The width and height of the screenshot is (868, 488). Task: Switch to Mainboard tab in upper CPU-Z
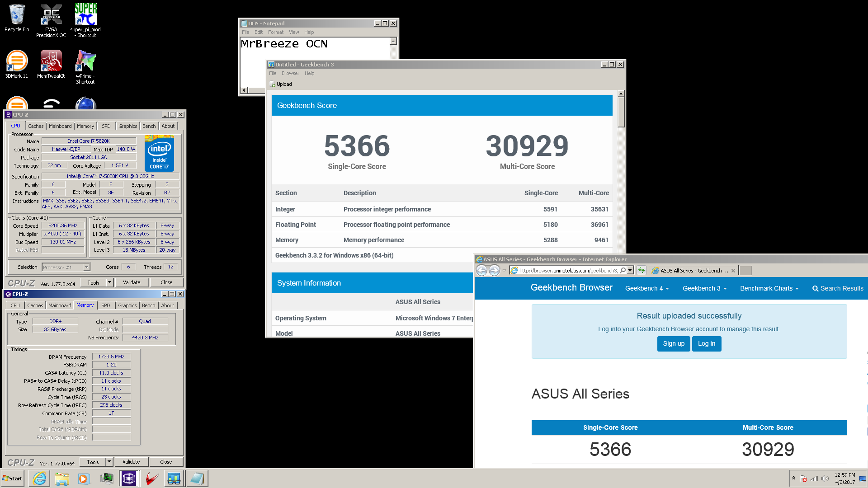point(60,126)
